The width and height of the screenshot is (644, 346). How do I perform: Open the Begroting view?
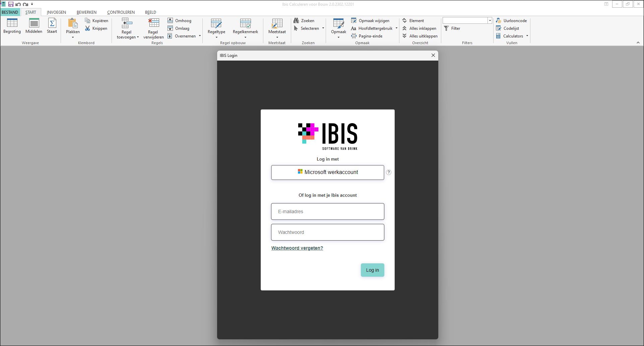[x=12, y=26]
